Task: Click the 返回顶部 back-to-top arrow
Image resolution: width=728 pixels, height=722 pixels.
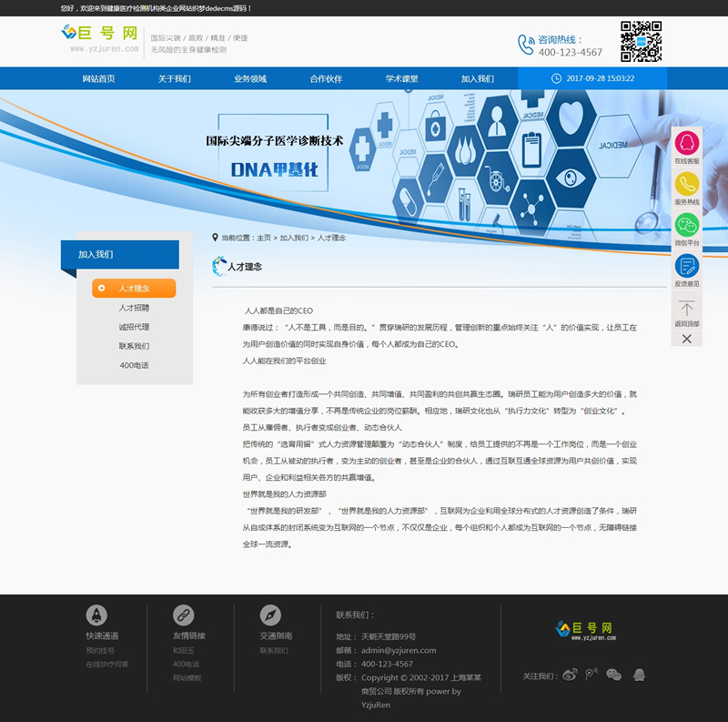Action: (687, 310)
